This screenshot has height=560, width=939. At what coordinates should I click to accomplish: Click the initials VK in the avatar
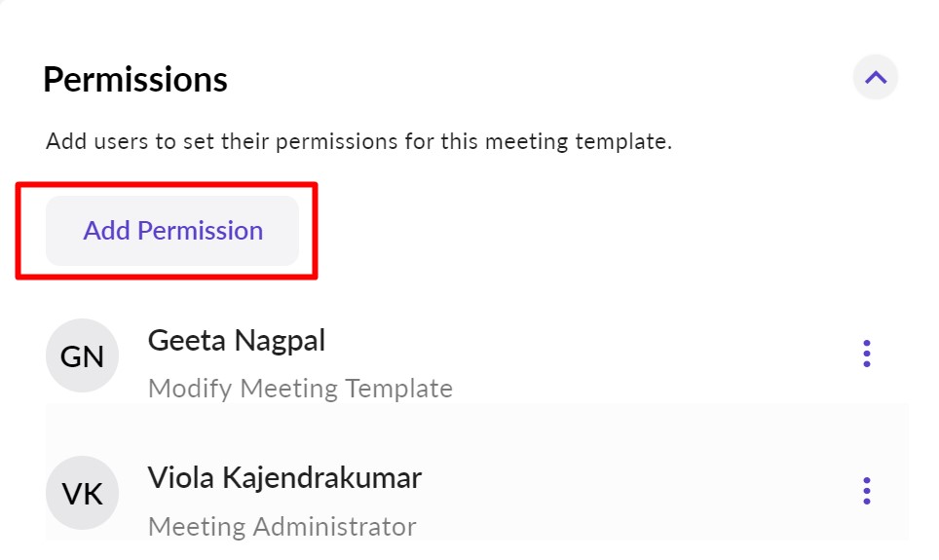pyautogui.click(x=82, y=493)
